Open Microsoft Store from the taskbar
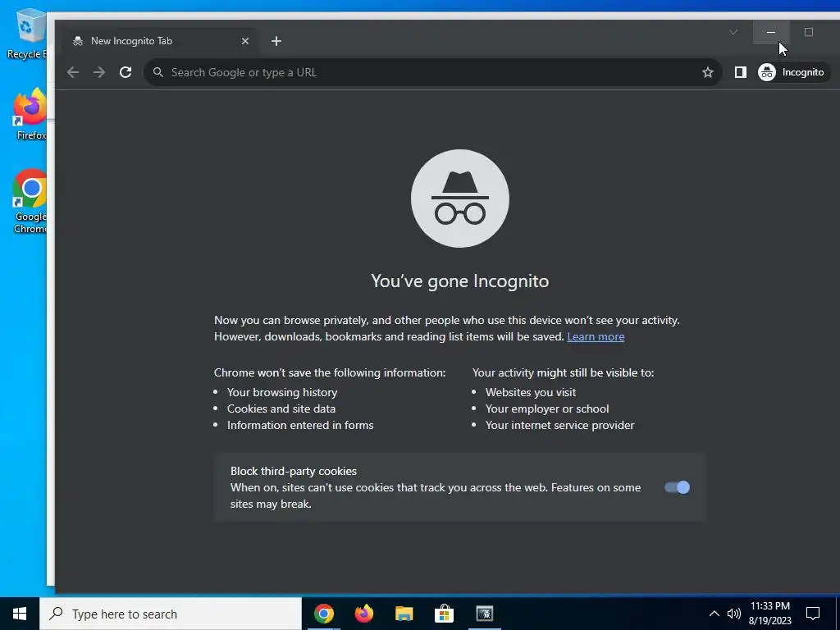The image size is (840, 630). click(444, 614)
